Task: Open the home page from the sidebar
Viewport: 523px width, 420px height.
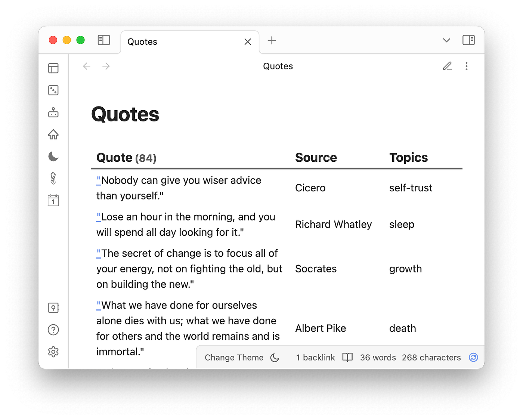Action: [53, 135]
